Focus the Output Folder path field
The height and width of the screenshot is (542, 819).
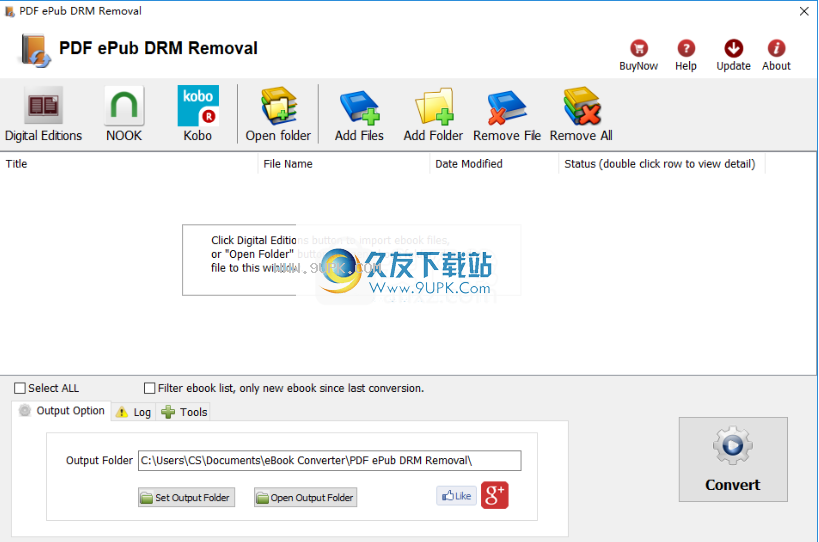pyautogui.click(x=330, y=461)
